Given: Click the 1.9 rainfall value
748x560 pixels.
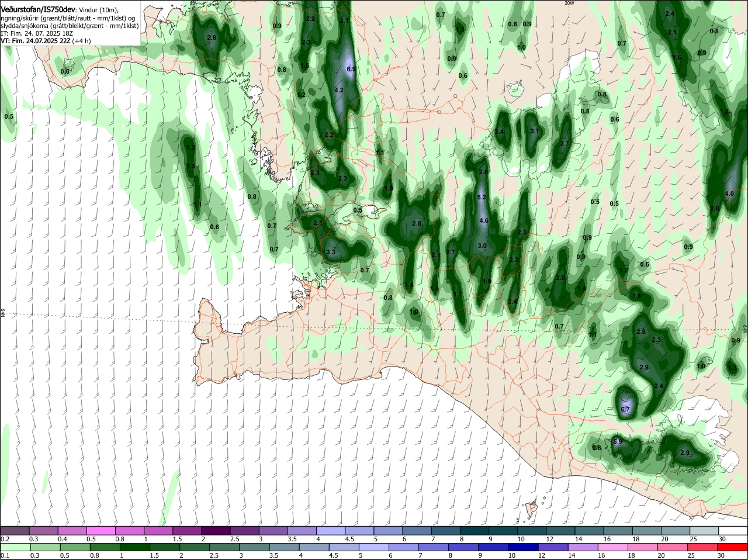Looking at the screenshot, I should (487, 281).
